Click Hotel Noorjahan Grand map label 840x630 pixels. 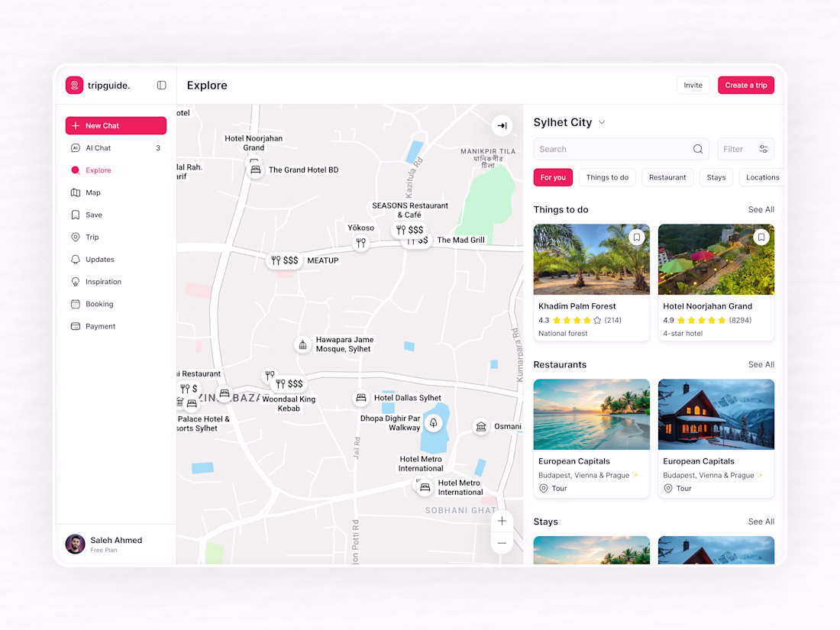(254, 143)
